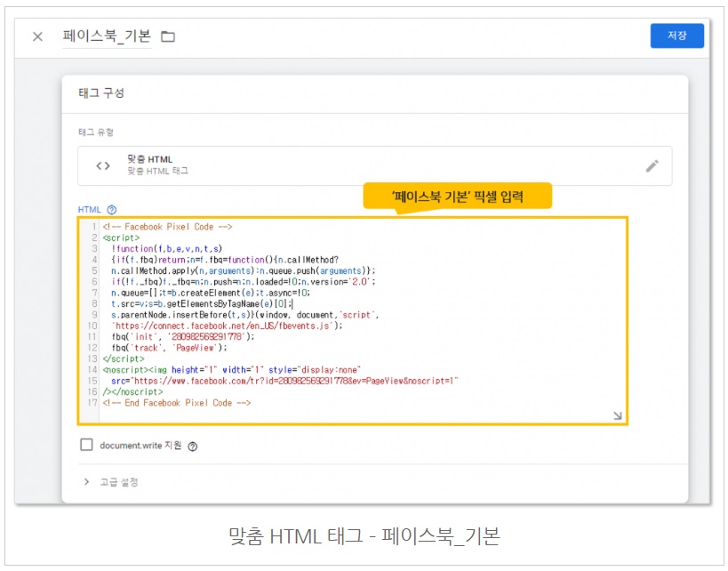The height and width of the screenshot is (571, 728).
Task: Click the line containing t.src=v;s=b.getElementsByTagName
Action: [202, 304]
